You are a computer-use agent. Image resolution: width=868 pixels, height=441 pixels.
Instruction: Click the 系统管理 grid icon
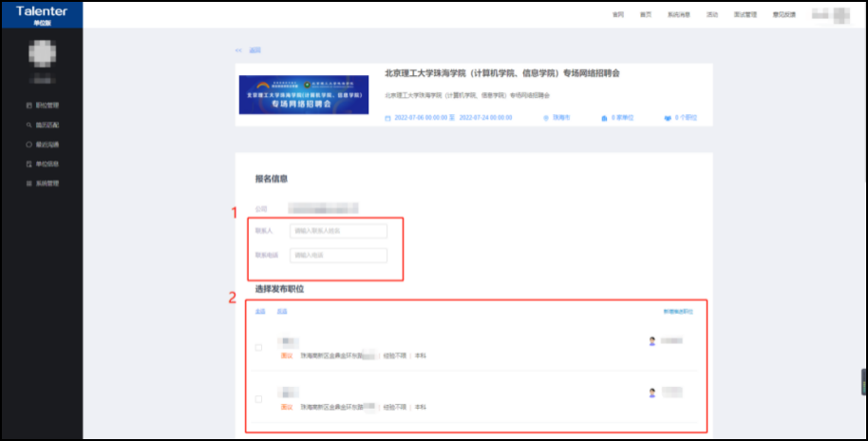click(28, 183)
